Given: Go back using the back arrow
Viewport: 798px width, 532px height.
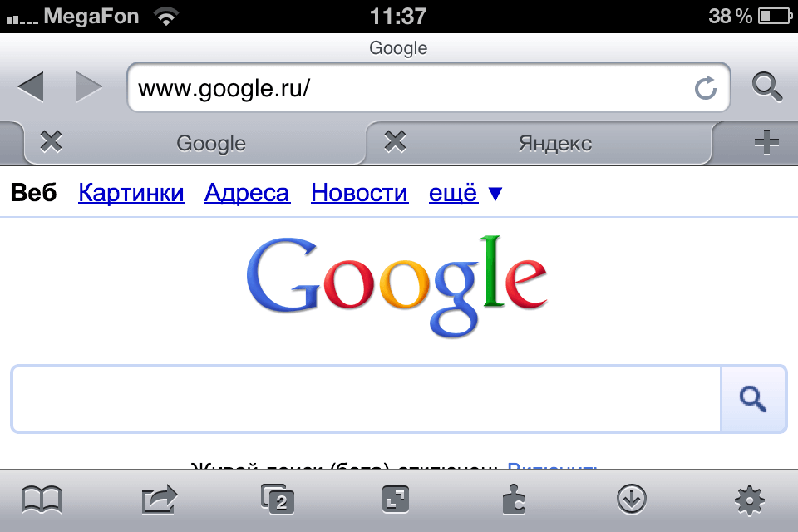Looking at the screenshot, I should tap(31, 87).
